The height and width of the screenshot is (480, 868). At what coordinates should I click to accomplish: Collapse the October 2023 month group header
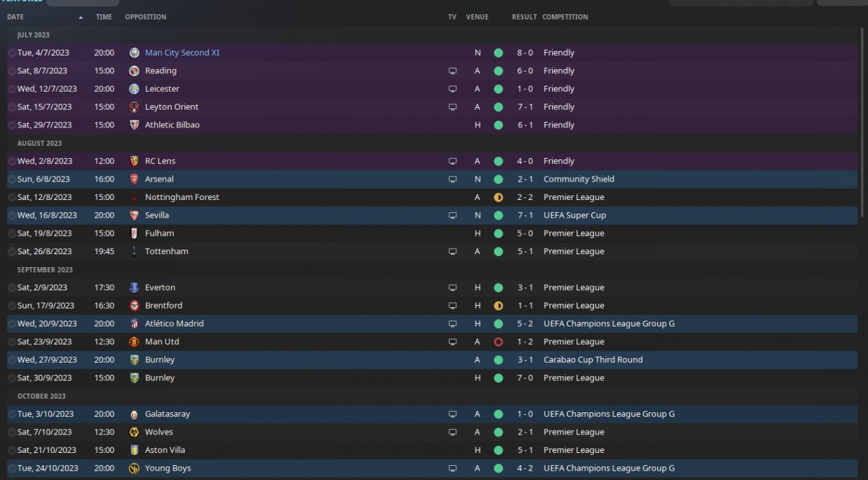click(x=41, y=396)
